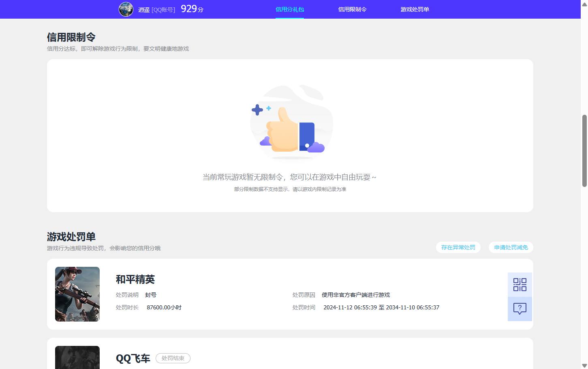Switch to the 游戏处罚单 tab
The image size is (588, 369).
(415, 9)
